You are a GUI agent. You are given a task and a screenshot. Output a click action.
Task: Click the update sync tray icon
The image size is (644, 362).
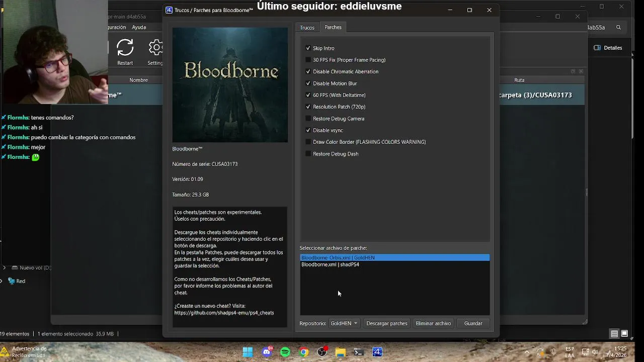click(540, 352)
